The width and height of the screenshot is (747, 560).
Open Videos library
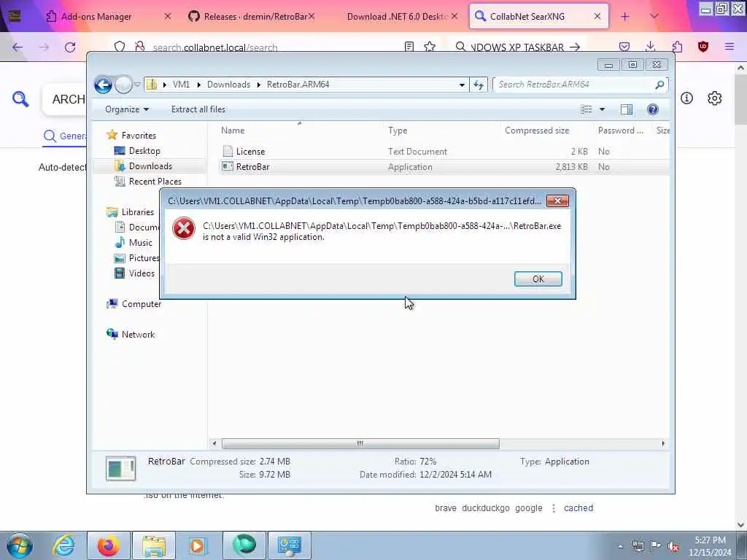point(142,273)
